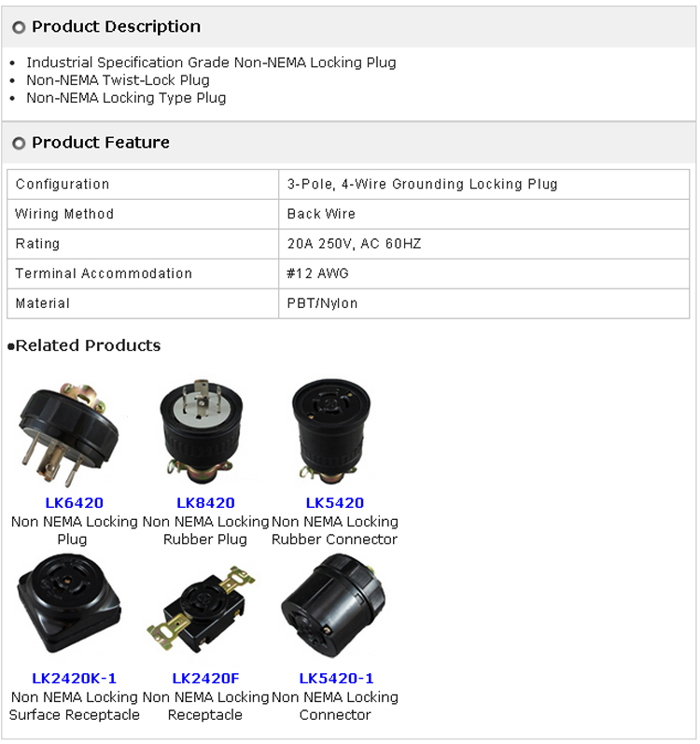Click the LK8420 rubber plug image
This screenshot has height=744, width=700.
point(202,431)
